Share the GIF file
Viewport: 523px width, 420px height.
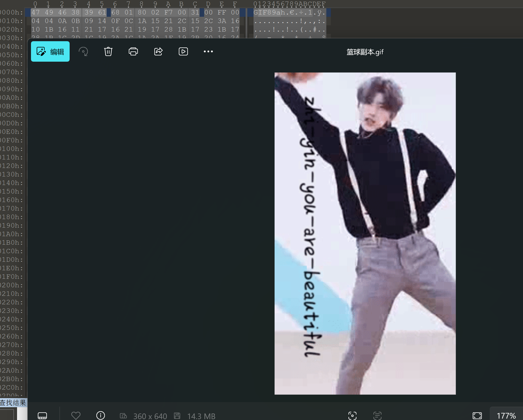pos(158,51)
